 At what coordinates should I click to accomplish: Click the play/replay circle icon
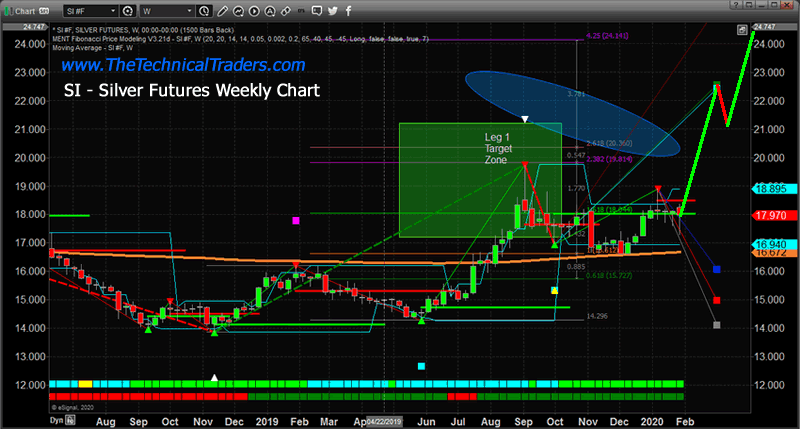[254, 11]
